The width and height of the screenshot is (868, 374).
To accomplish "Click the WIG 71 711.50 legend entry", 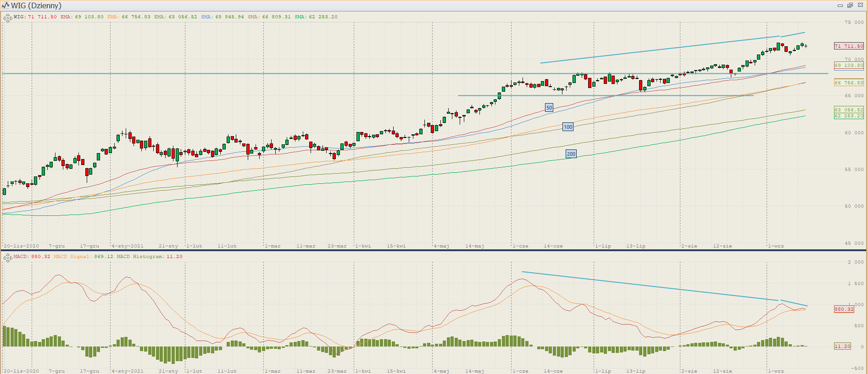I will pyautogui.click(x=35, y=17).
